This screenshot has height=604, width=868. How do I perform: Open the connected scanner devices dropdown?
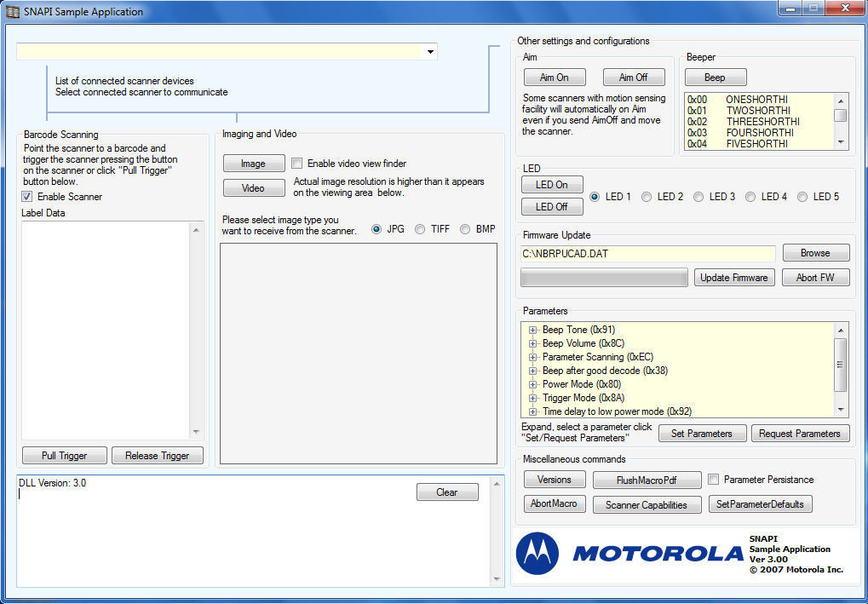tap(431, 52)
